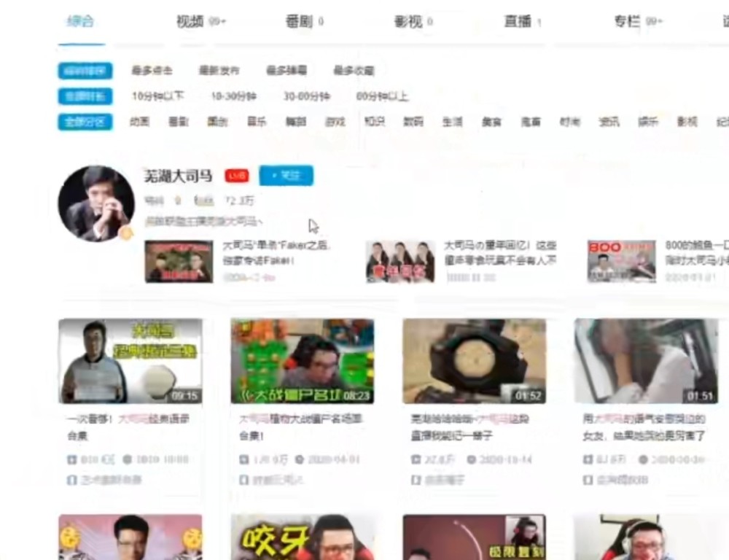Filter by the 资讯 category

(x=609, y=122)
